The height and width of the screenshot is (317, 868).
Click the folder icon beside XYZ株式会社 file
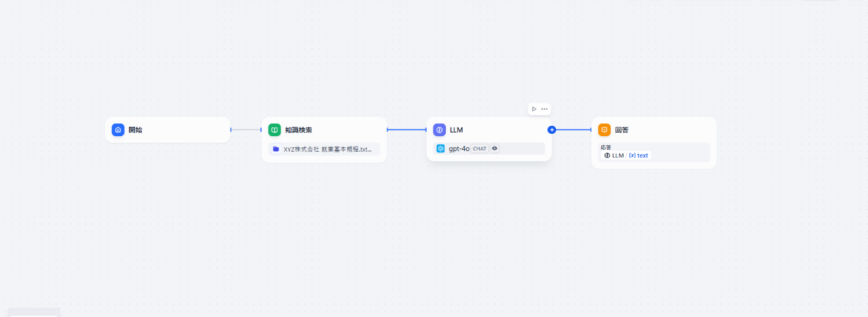tap(276, 149)
